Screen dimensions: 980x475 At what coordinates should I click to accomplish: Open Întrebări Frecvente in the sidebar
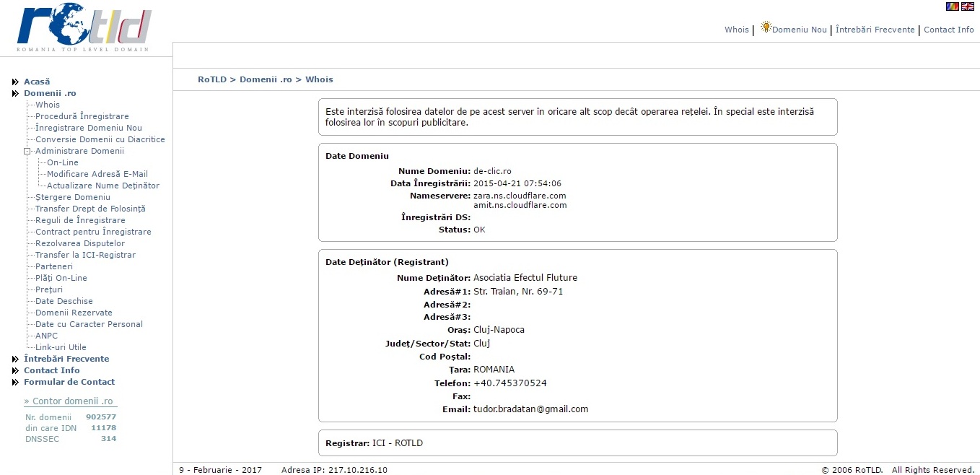66,359
